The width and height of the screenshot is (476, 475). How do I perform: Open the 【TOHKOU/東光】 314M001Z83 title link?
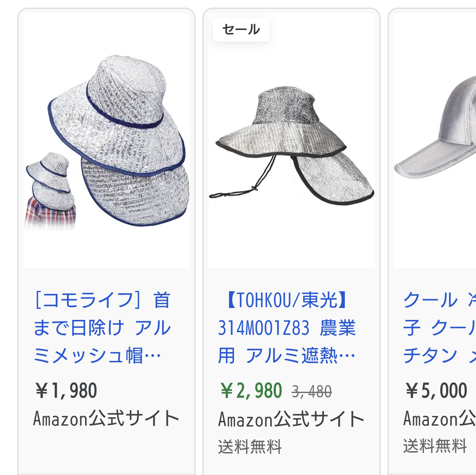[287, 327]
